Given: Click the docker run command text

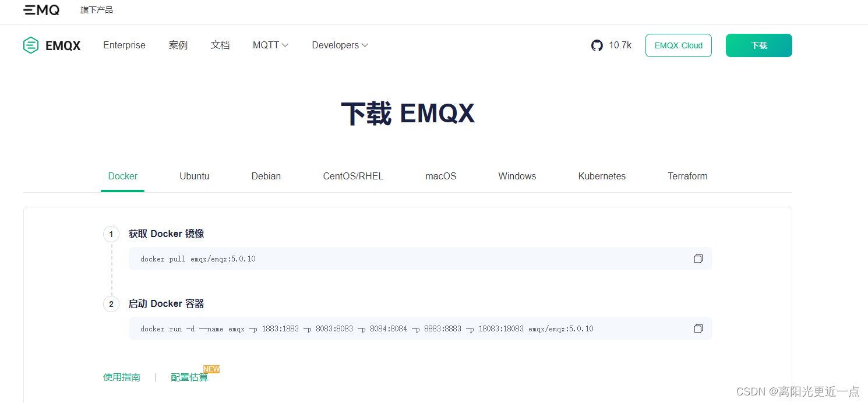Looking at the screenshot, I should (x=367, y=328).
